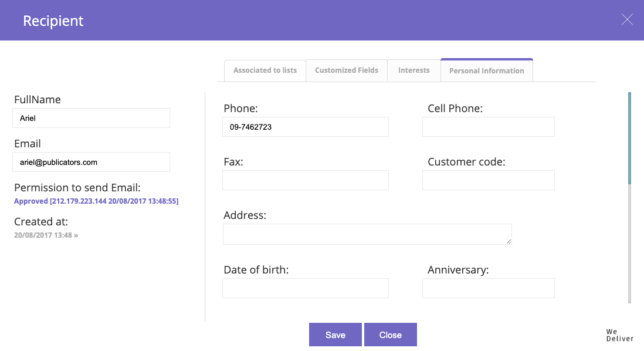The width and height of the screenshot is (644, 351).
Task: Click the Address field resize handle
Action: (x=509, y=241)
